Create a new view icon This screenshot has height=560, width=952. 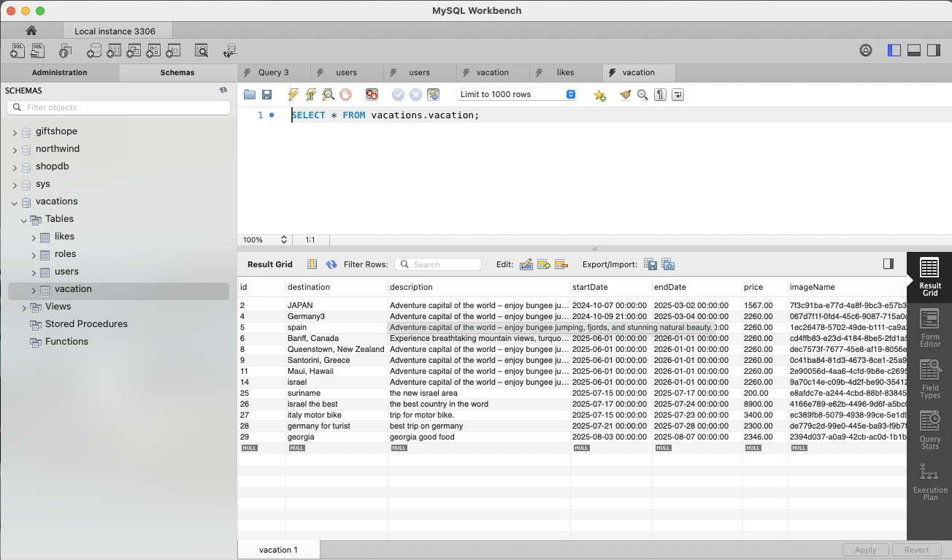point(134,50)
